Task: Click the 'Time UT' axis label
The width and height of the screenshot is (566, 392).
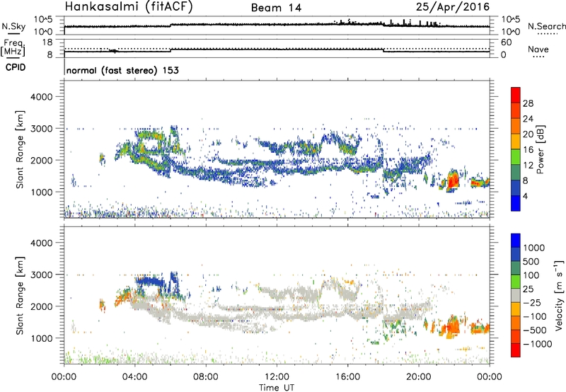Action: coord(277,388)
